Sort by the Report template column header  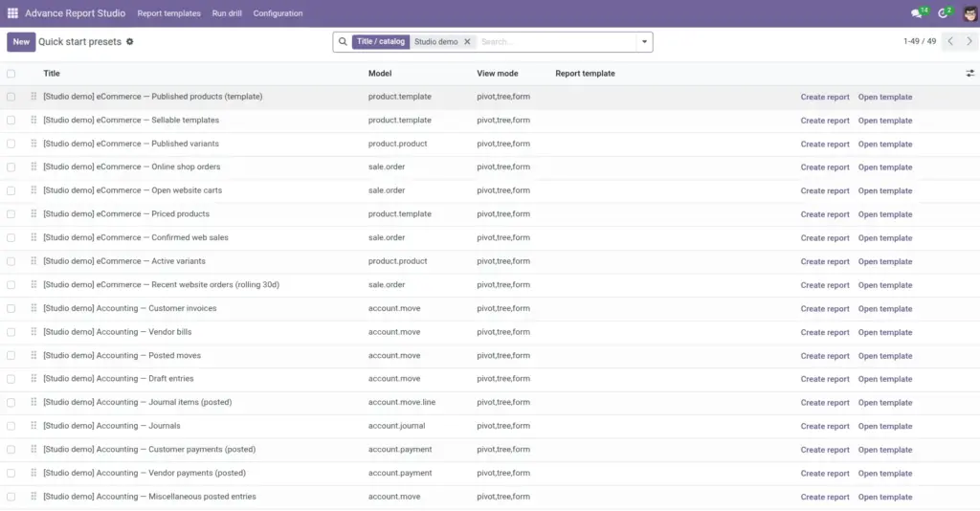click(585, 74)
